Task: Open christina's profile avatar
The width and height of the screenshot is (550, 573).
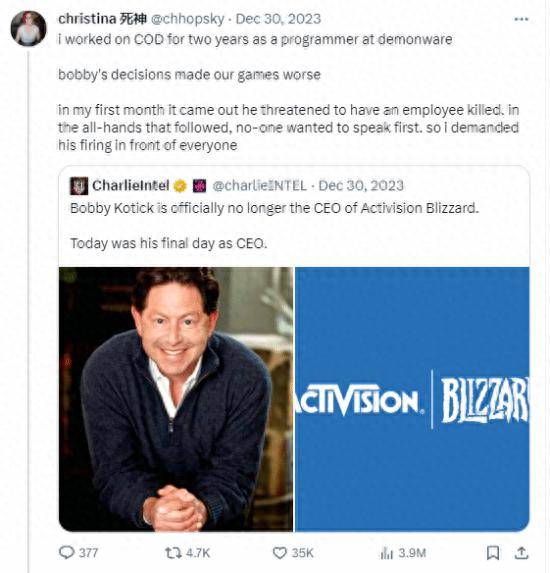Action: (x=29, y=29)
